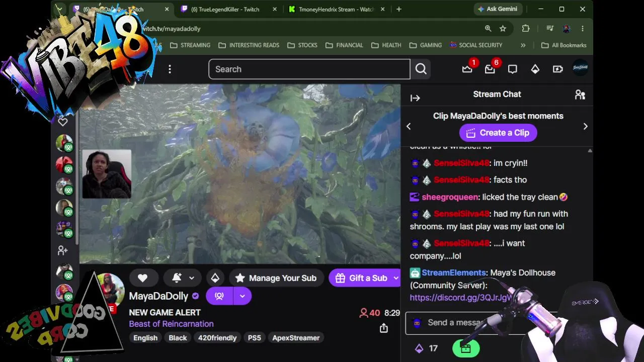The height and width of the screenshot is (362, 644).
Task: Click MayaDaDolly's verified badge
Action: point(196,296)
